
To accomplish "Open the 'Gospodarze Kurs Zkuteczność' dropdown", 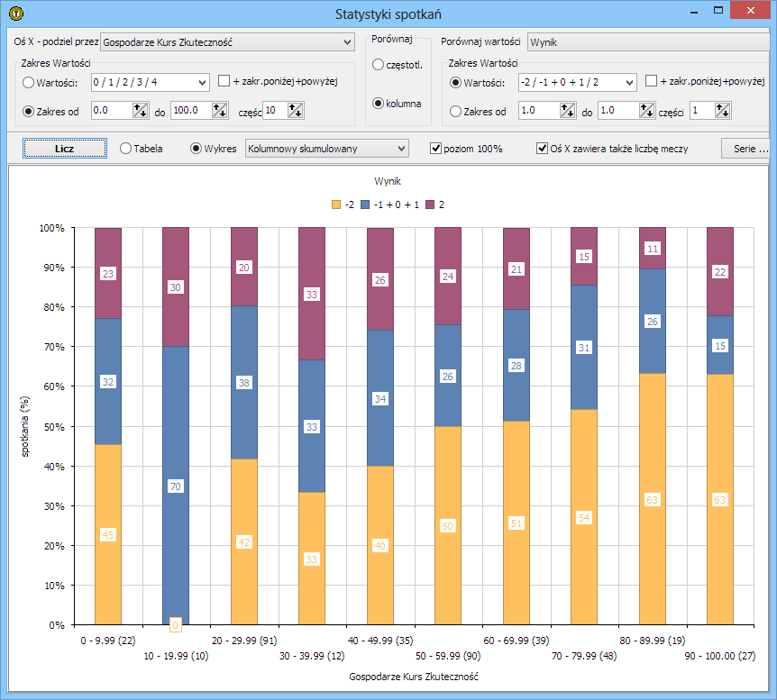I will tap(227, 42).
